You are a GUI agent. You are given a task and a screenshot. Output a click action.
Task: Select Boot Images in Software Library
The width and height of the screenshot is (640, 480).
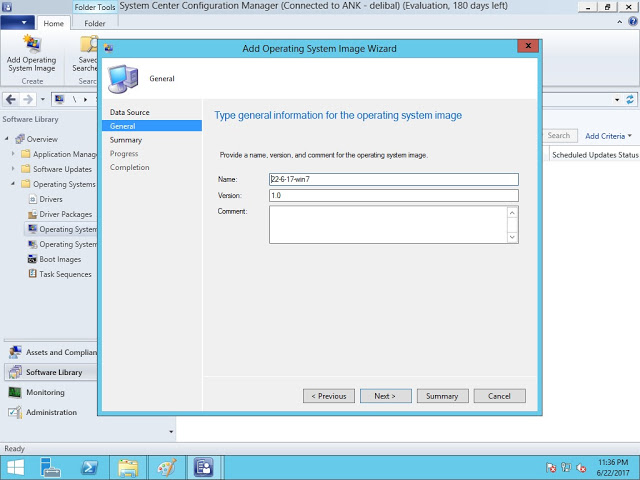pyautogui.click(x=60, y=259)
